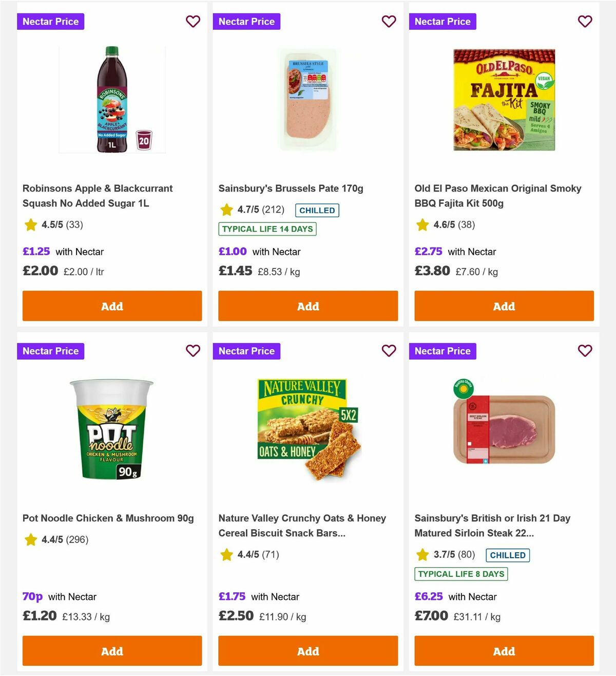Select the Nectar Price badge on the Fajita Kit
The image size is (616, 676).
(442, 22)
